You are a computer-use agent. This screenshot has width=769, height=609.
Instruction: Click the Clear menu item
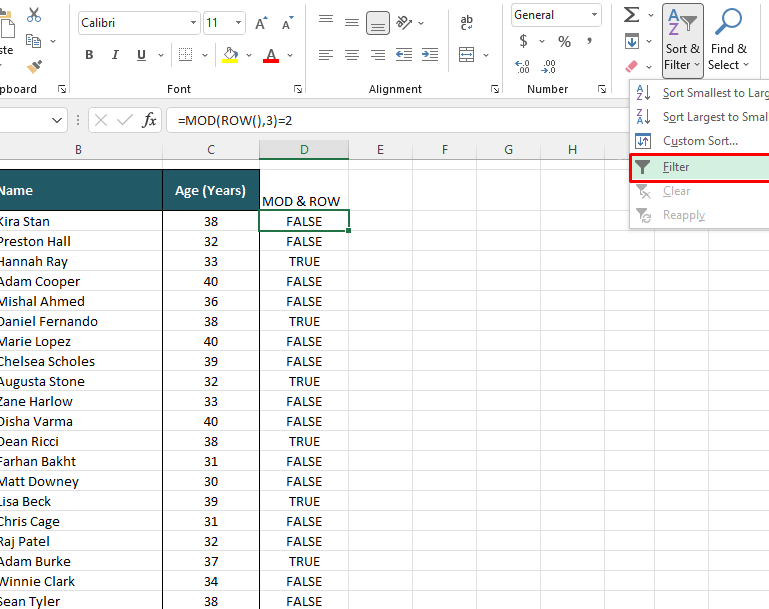pyautogui.click(x=700, y=191)
